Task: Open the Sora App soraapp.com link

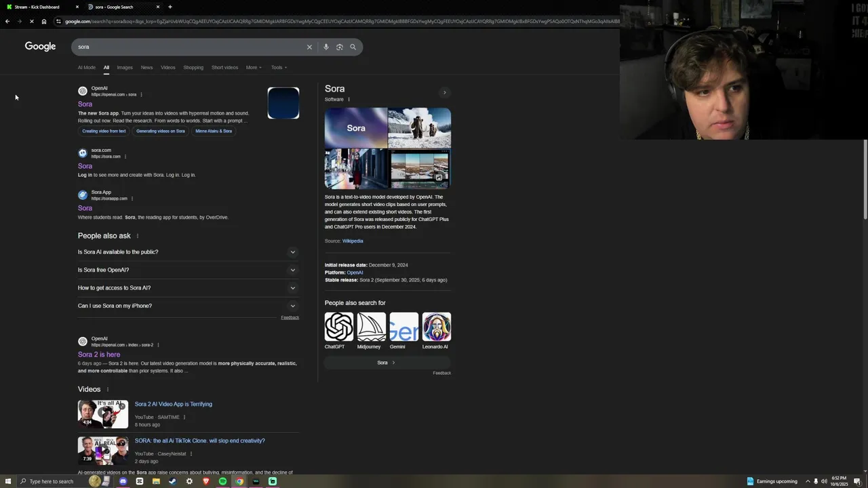Action: pos(85,208)
